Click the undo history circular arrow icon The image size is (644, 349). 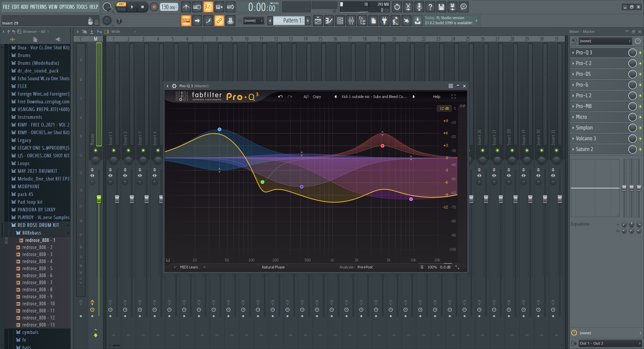coord(397,7)
